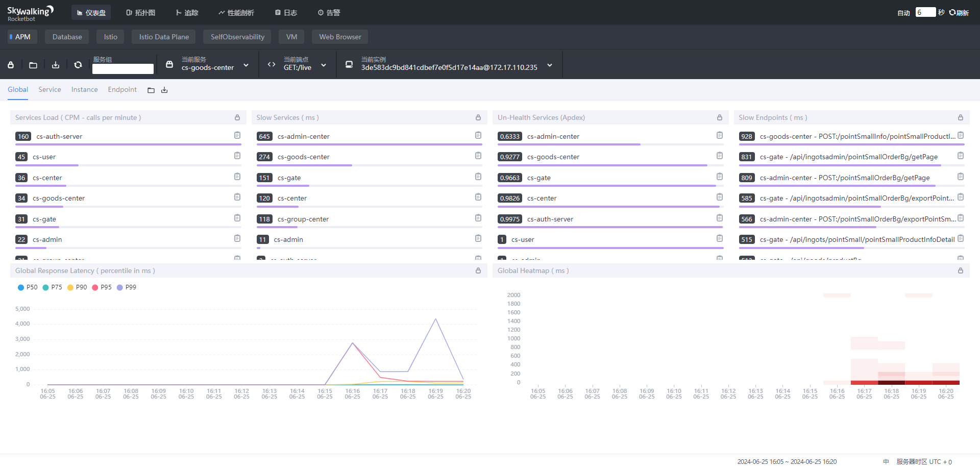Open the 拓扑图 topology menu
The height and width of the screenshot is (469, 980).
[x=140, y=13]
